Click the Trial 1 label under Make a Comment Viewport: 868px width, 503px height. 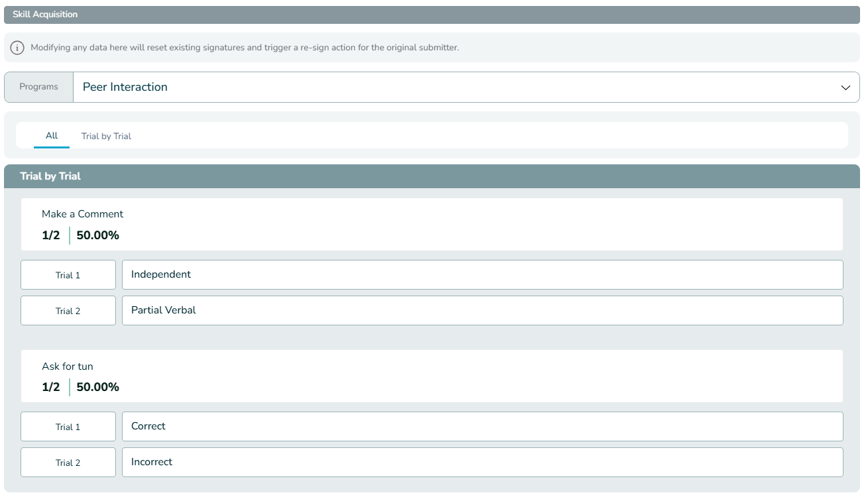pos(68,275)
